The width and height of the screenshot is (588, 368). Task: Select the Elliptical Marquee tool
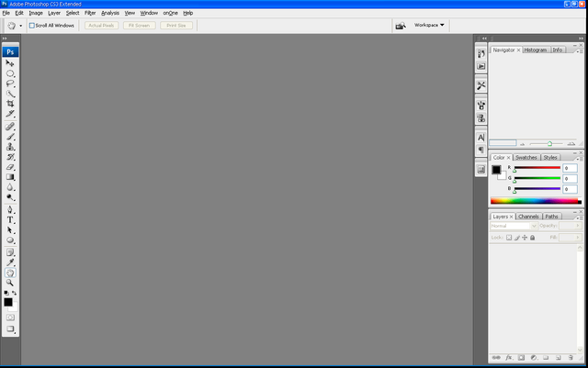coord(10,73)
